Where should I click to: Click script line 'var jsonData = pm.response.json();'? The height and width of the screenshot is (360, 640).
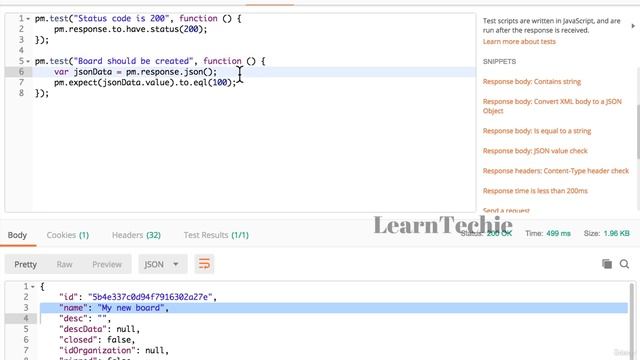pos(136,72)
